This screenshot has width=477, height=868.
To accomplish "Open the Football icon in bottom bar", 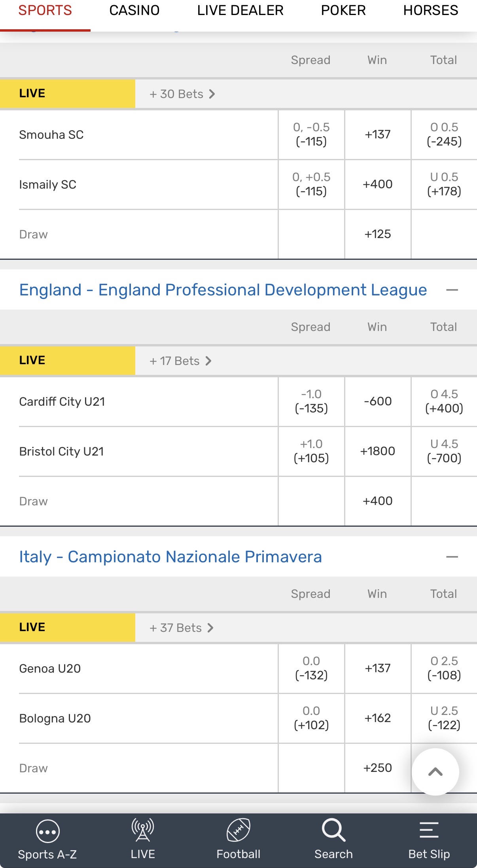I will [x=238, y=830].
